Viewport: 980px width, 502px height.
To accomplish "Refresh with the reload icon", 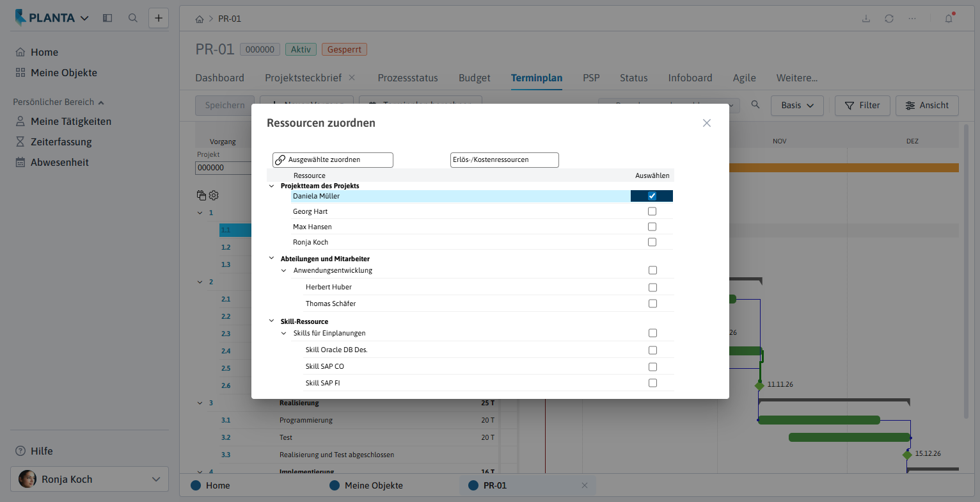I will [x=889, y=19].
